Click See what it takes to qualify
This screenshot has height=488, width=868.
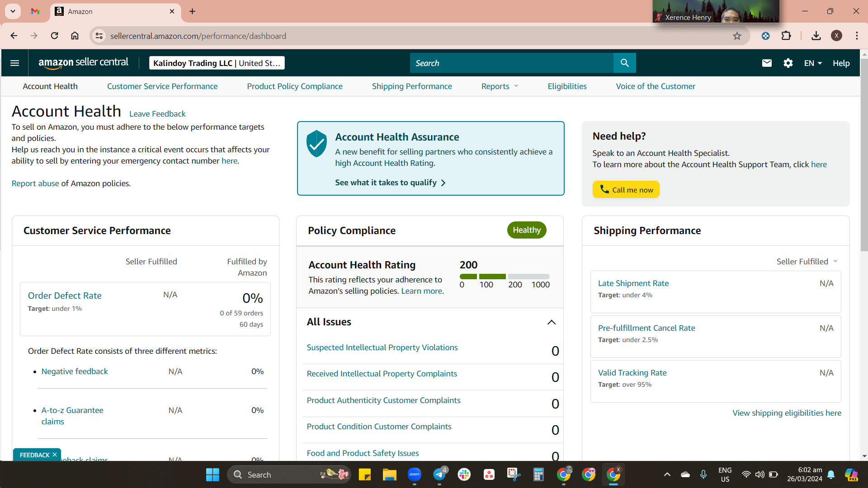click(390, 183)
